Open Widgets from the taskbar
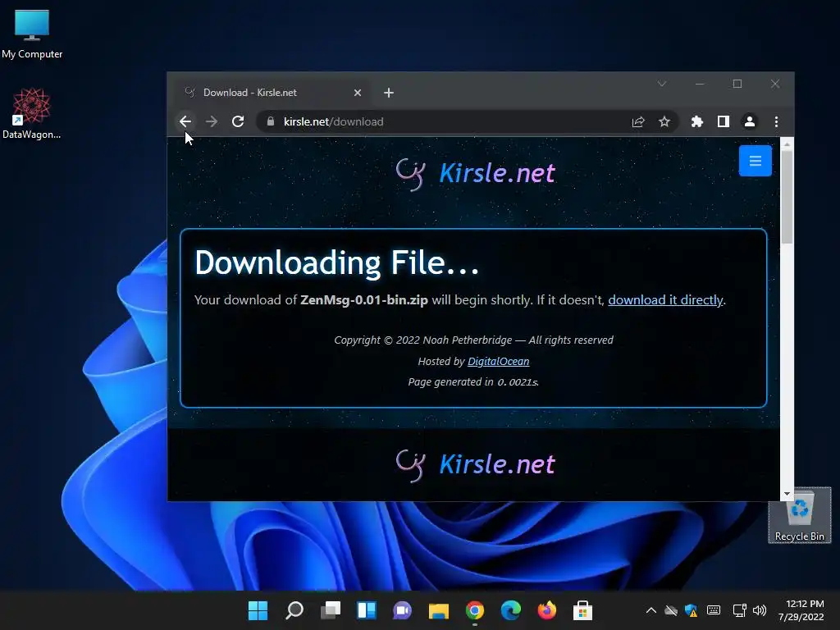The width and height of the screenshot is (840, 630). point(367,610)
